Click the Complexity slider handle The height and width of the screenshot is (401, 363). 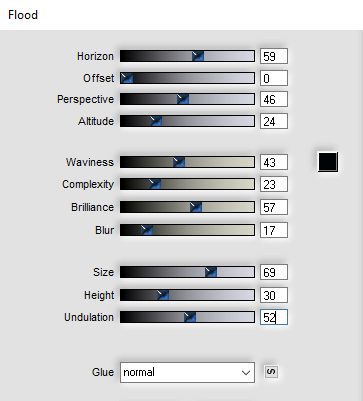155,184
